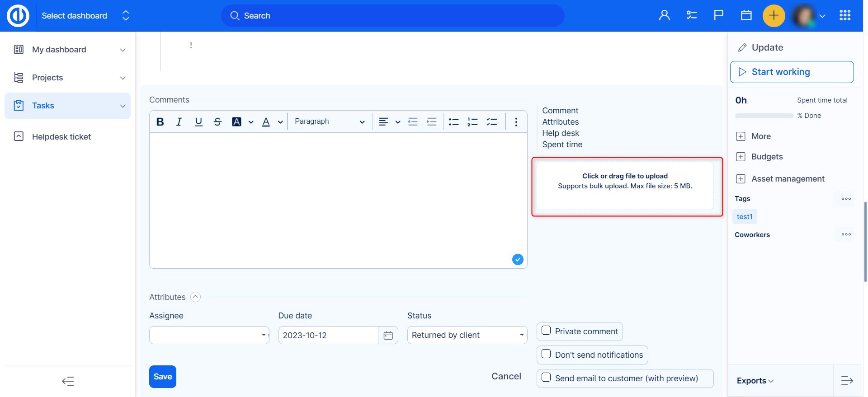Open the Paragraph style dropdown
Viewport: 868px width, 397px height.
click(x=330, y=122)
